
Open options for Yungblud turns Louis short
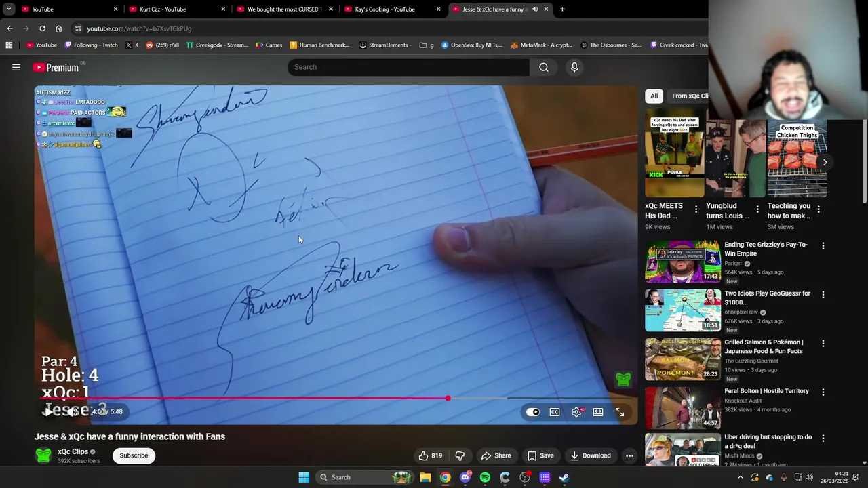(757, 209)
